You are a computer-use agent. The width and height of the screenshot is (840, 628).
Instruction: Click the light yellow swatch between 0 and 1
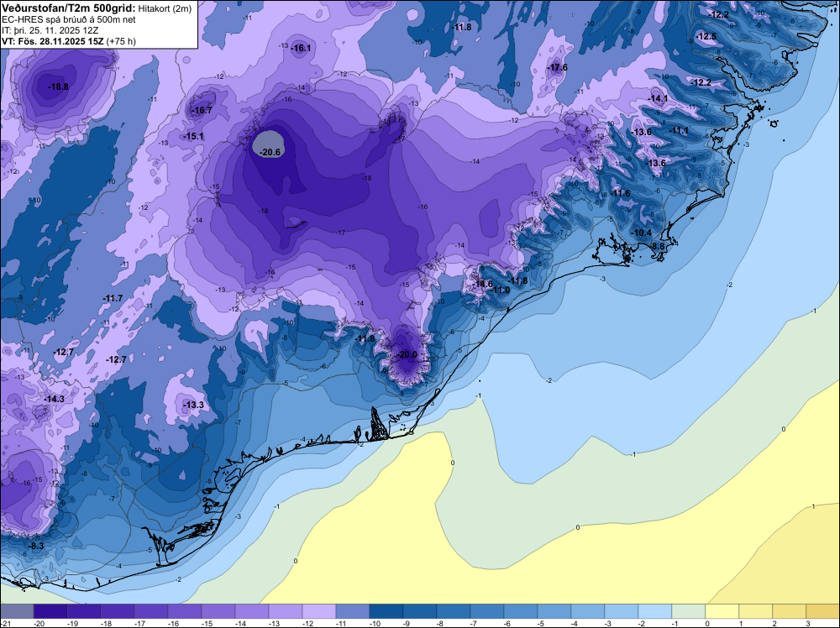[x=722, y=611]
